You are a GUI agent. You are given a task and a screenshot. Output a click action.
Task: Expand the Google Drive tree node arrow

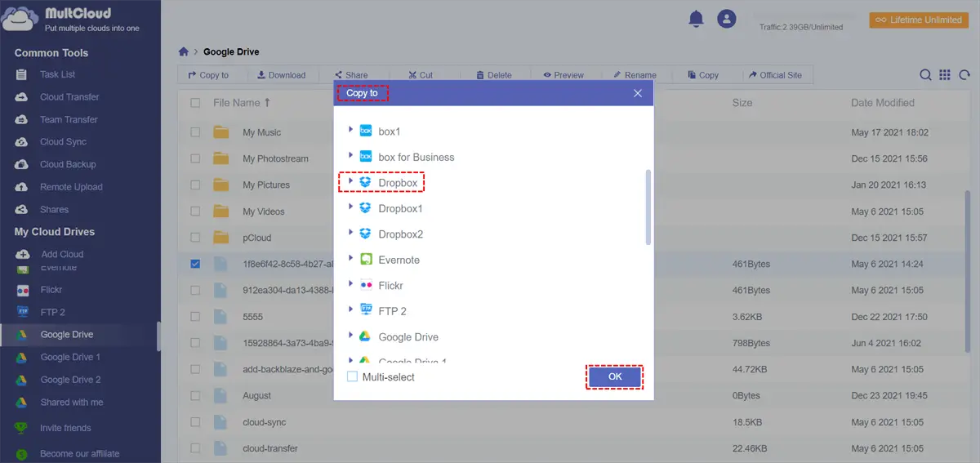351,336
